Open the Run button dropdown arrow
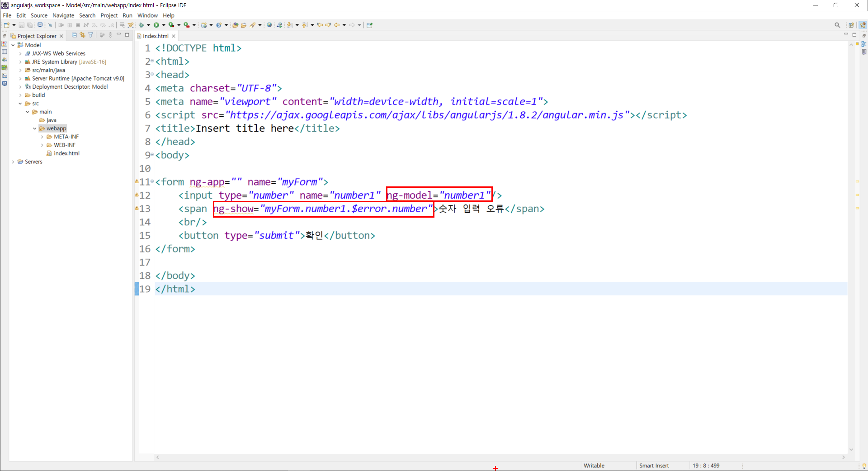 [163, 25]
